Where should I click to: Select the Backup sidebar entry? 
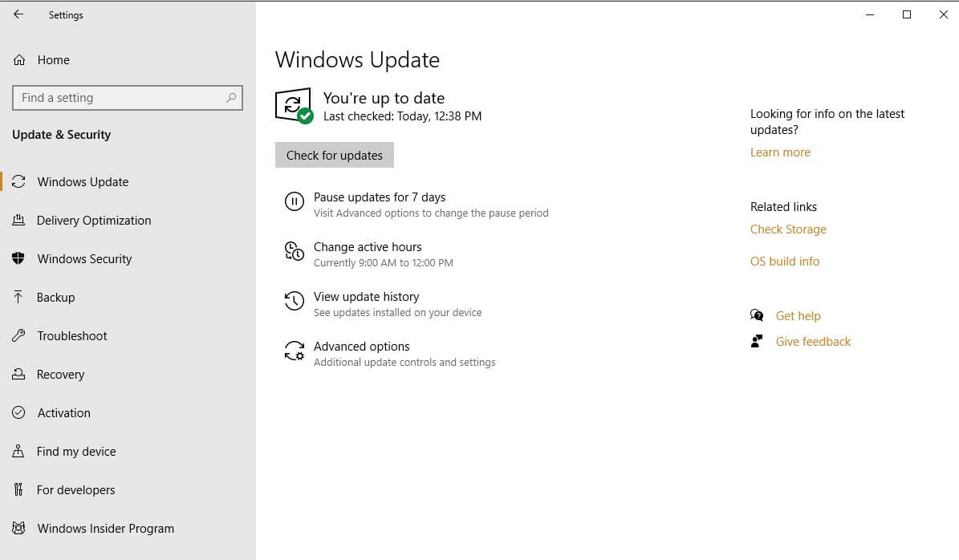pyautogui.click(x=55, y=297)
